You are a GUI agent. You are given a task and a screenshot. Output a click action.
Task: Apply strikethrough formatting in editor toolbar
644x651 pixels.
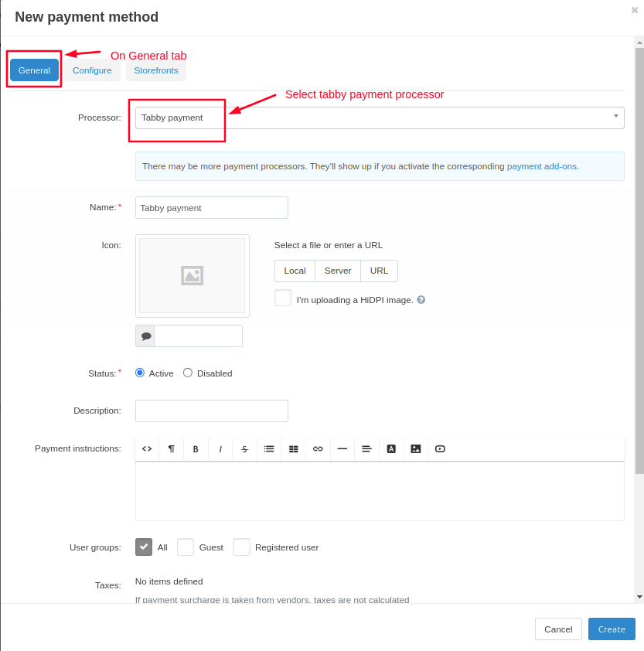click(x=244, y=448)
